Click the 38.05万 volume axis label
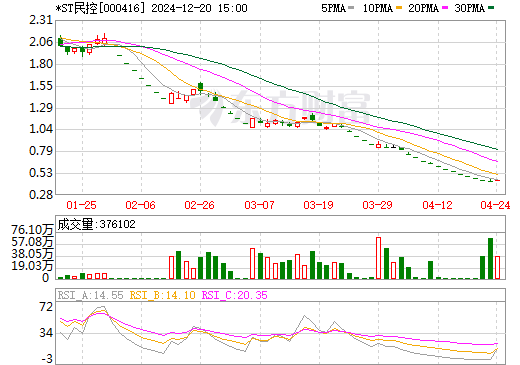 (x=32, y=254)
